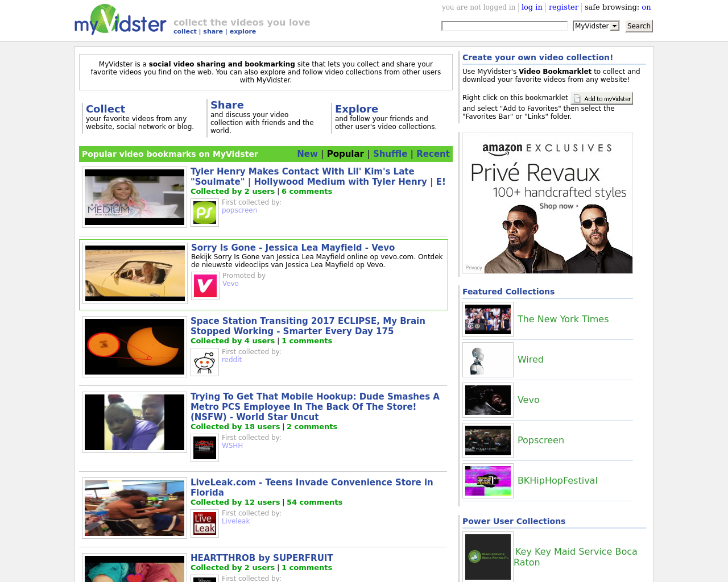728x582 pixels.
Task: Open BKHipHopFestival collection text link
Action: click(557, 481)
